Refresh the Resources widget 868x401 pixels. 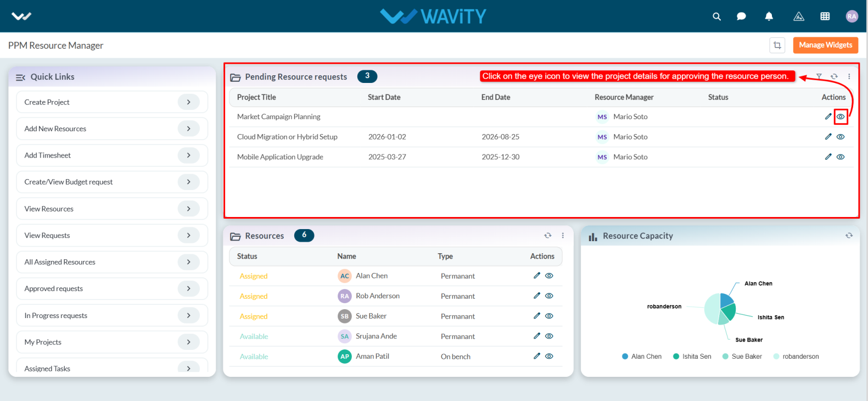[547, 236]
